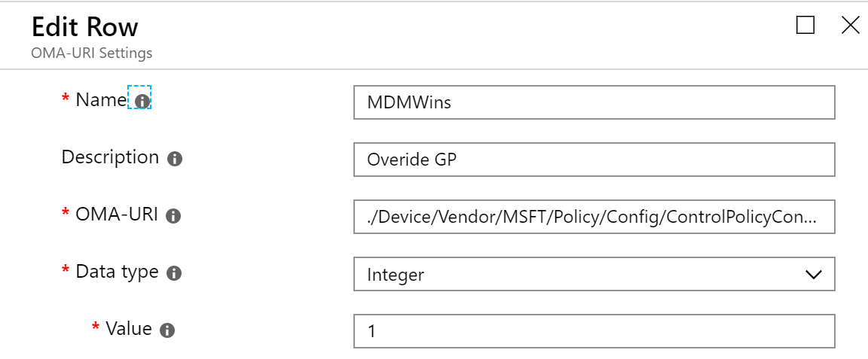Show info icon help for Value
The width and height of the screenshot is (868, 359).
tap(167, 331)
